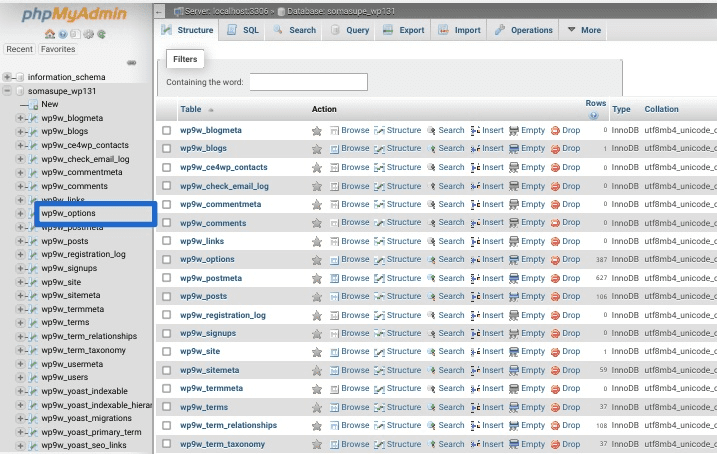717x454 pixels.
Task: Tick the checkbox for wp9w_check_email_log
Action: (166, 186)
